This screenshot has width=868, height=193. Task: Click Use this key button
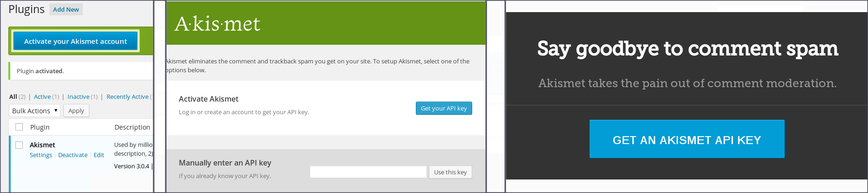[x=450, y=172]
